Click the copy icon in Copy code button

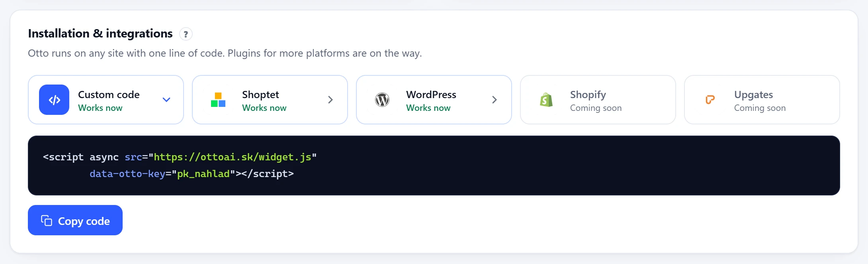(47, 221)
